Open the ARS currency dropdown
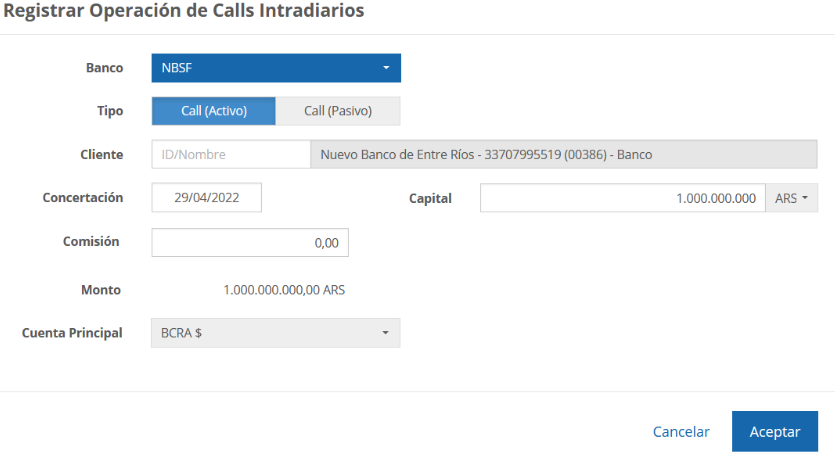The height and width of the screenshot is (456, 835). [791, 198]
